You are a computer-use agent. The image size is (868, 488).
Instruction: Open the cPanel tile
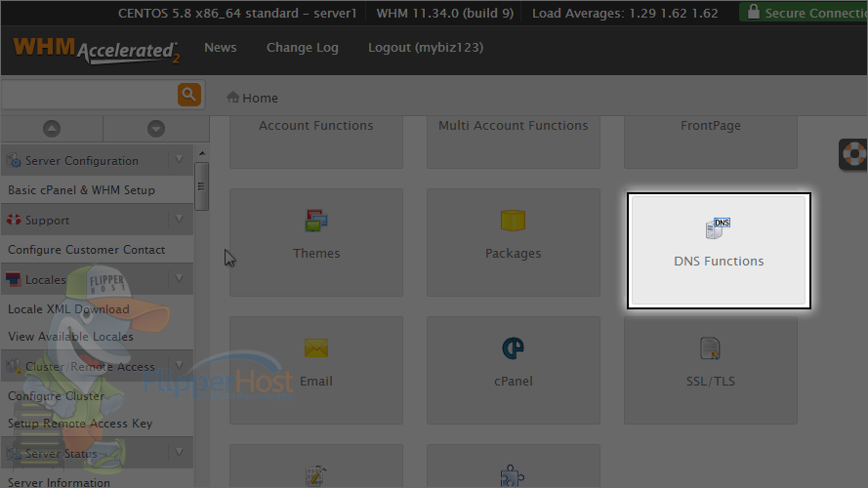tap(514, 370)
